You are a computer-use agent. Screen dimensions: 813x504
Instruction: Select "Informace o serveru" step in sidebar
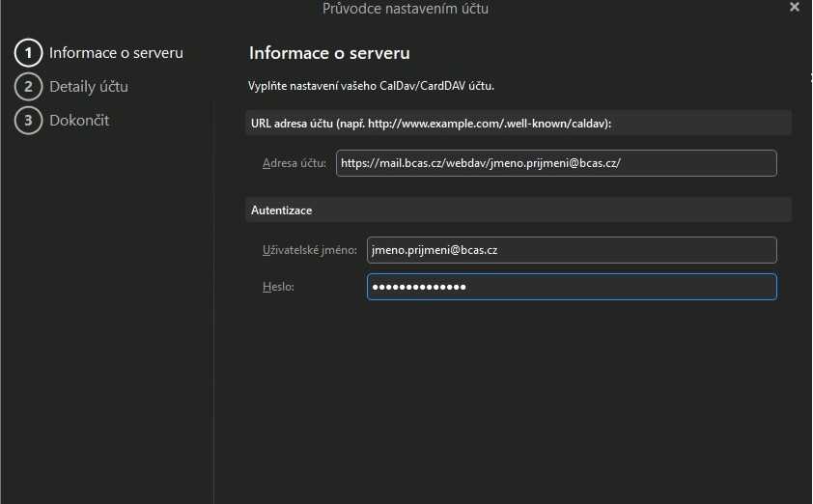coord(116,53)
